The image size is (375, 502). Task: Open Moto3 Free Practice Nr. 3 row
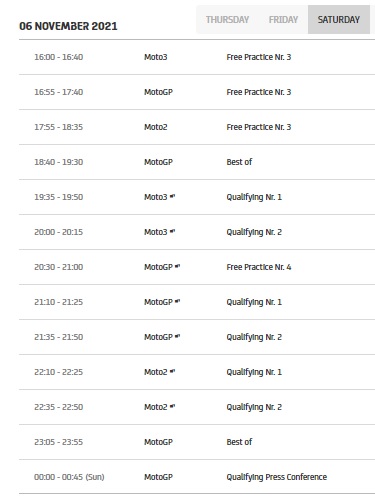coord(197,57)
